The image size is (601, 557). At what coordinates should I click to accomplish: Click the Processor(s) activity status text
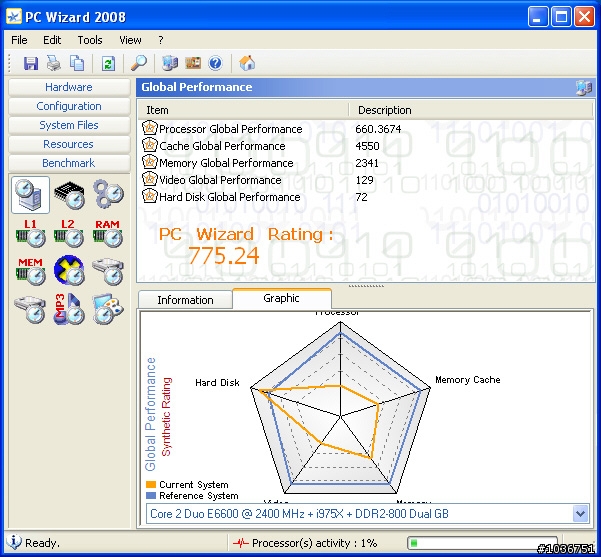click(x=314, y=543)
